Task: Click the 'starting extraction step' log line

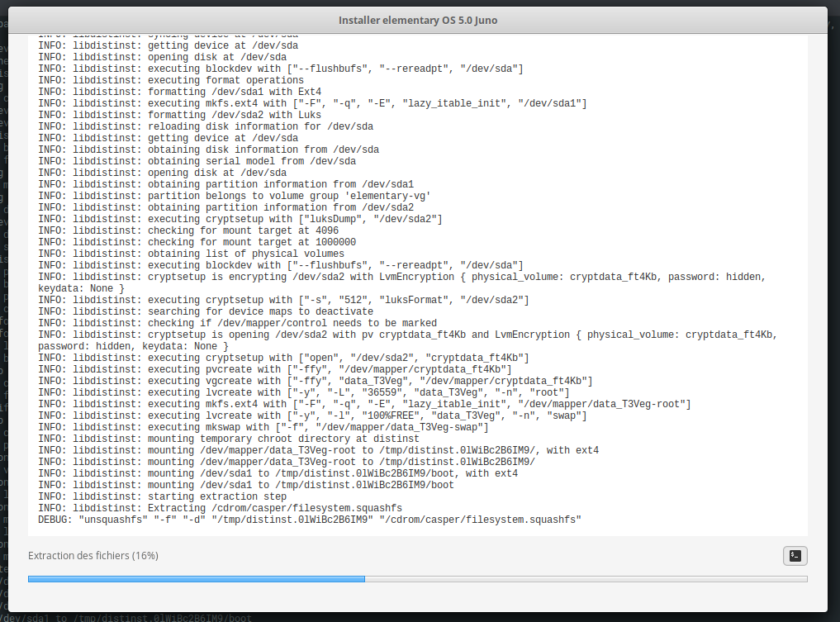Action: pos(163,496)
